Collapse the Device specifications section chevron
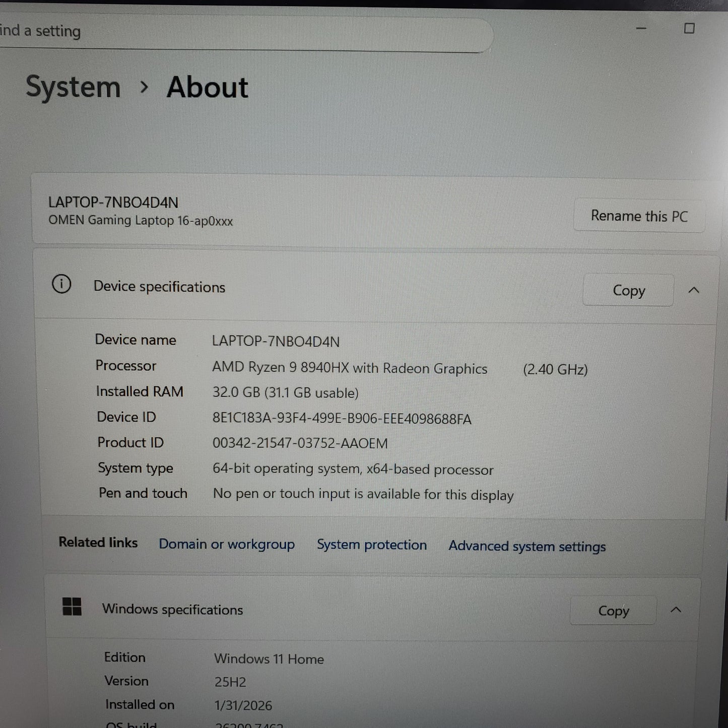 point(694,290)
